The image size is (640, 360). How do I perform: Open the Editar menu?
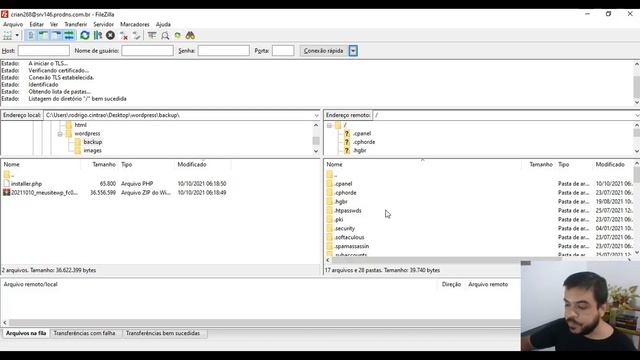tap(36, 24)
